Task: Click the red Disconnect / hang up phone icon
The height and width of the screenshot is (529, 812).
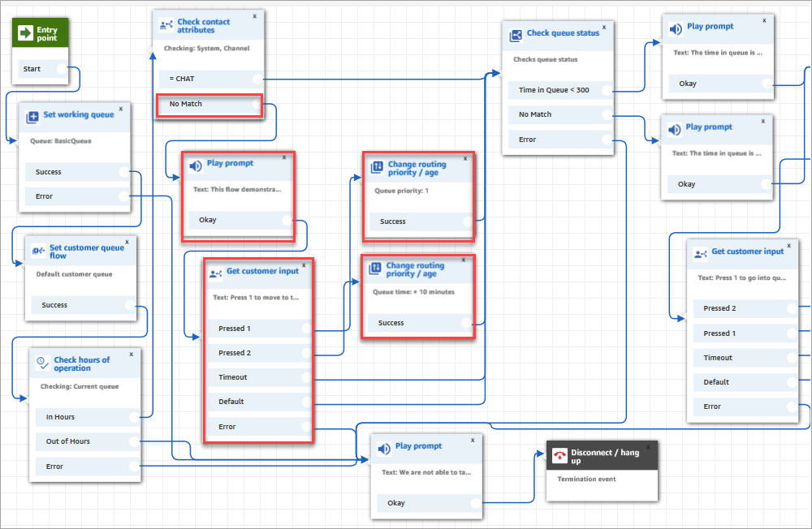Action: tap(559, 454)
